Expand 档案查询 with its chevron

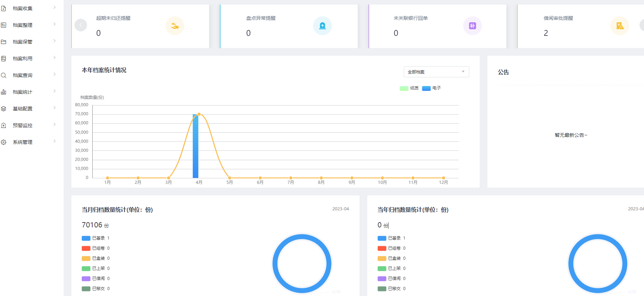pyautogui.click(x=55, y=74)
